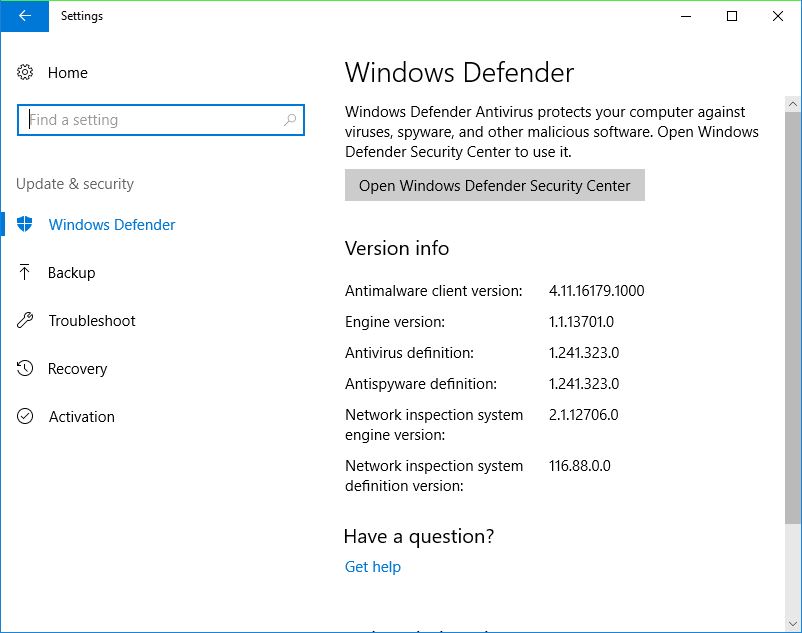Click Antispyware definition value 1.241.323.0
The image size is (802, 633).
coord(584,383)
